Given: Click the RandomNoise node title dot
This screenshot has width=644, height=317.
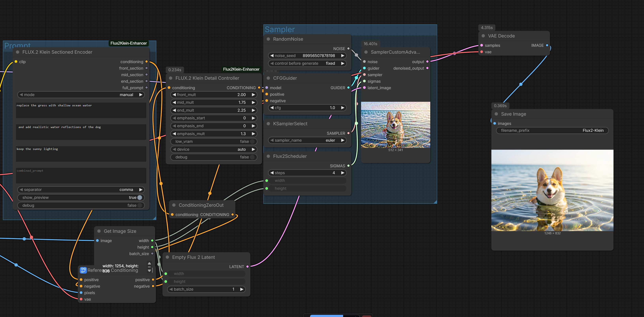Looking at the screenshot, I should click(268, 39).
